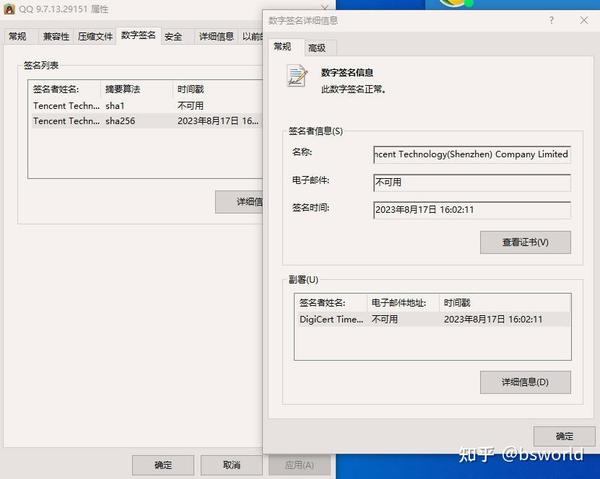Select the 安全 tab
Image resolution: width=600 pixels, height=479 pixels.
[173, 37]
